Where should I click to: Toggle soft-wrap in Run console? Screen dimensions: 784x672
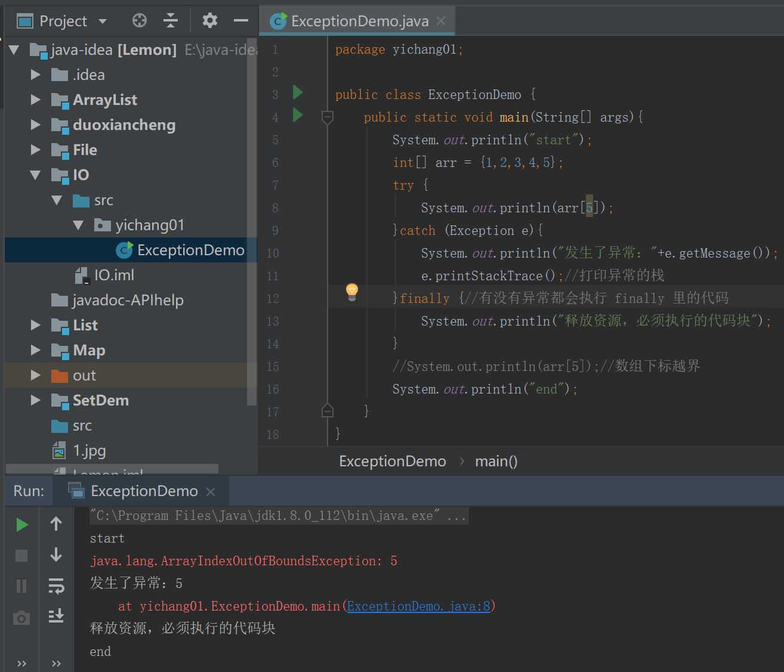click(56, 586)
